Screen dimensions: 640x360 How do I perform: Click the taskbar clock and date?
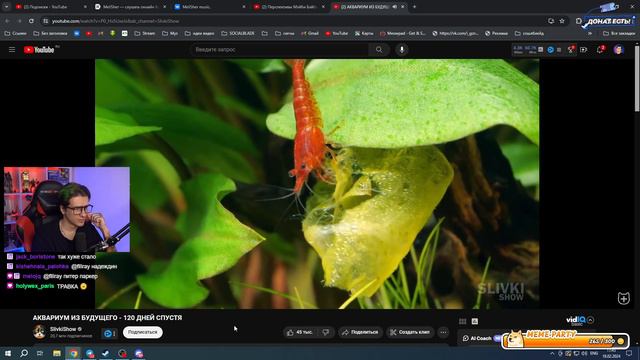tap(611, 353)
